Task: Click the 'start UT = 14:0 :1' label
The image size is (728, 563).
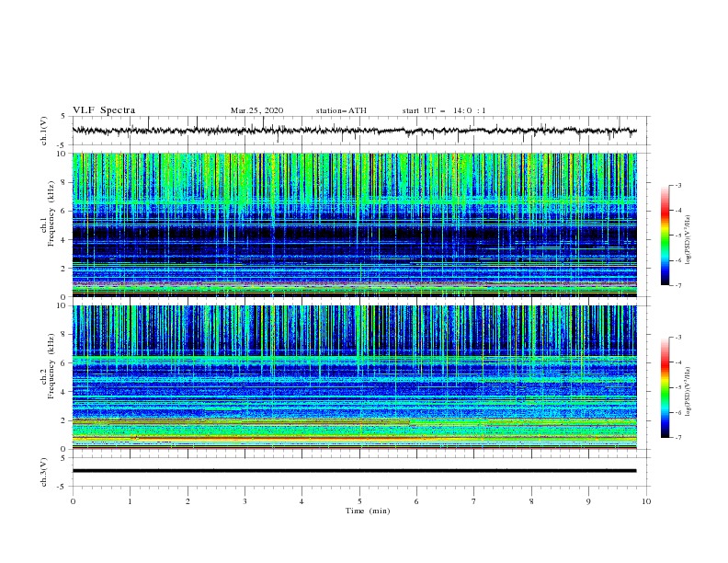Action: tap(444, 110)
